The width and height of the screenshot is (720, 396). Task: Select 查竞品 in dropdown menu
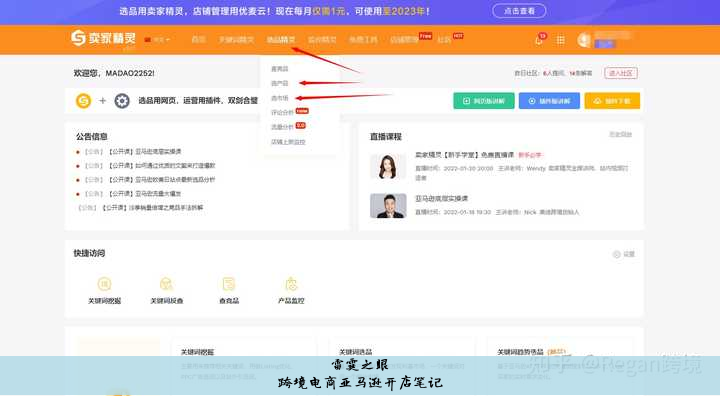coord(280,69)
